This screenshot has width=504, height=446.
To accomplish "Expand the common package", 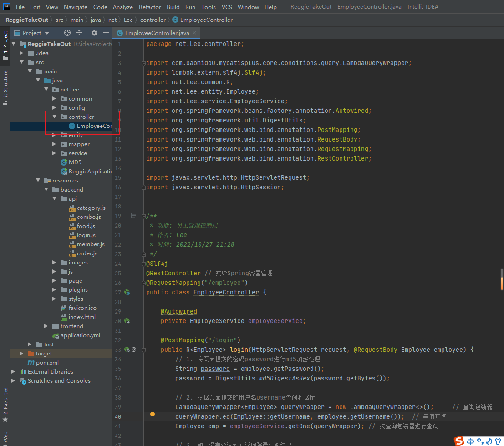I will (x=54, y=98).
